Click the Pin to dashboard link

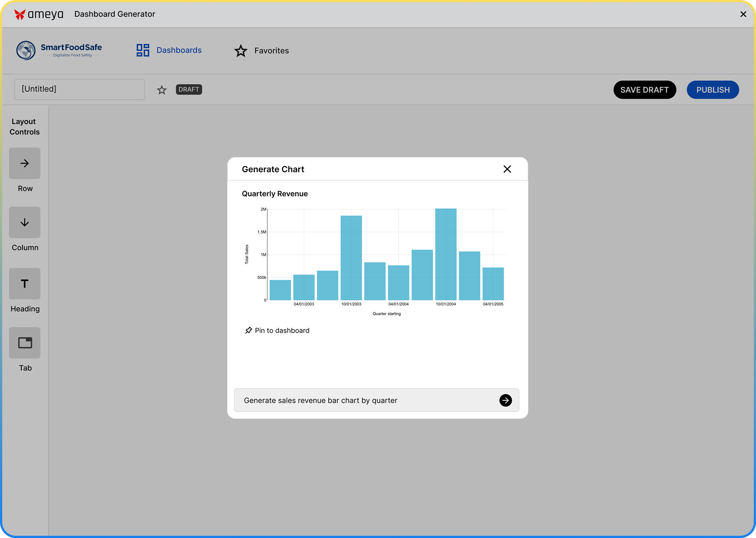pyautogui.click(x=282, y=330)
